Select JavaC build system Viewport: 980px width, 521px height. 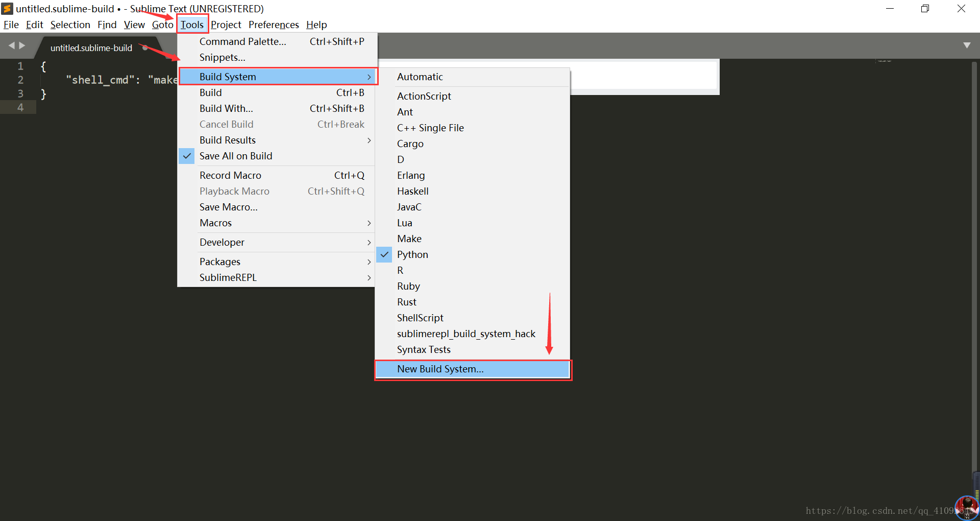[x=473, y=207]
